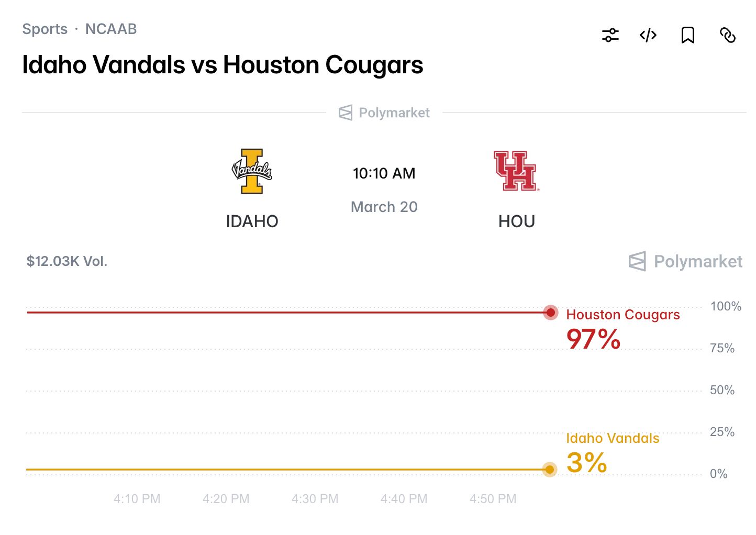The height and width of the screenshot is (535, 756).
Task: Click the embed code icon
Action: tap(648, 35)
